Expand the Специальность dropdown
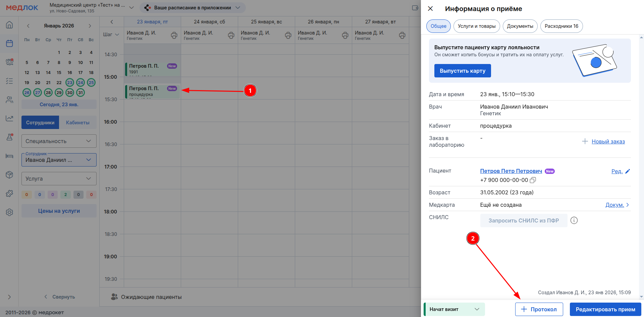Screen dimensions: 644x317 click(x=59, y=141)
